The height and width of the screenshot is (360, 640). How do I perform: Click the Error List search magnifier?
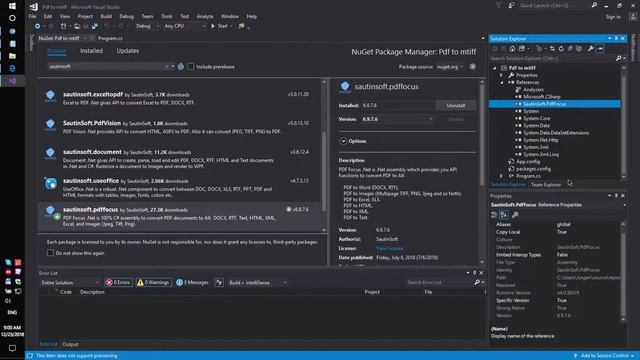(477, 282)
